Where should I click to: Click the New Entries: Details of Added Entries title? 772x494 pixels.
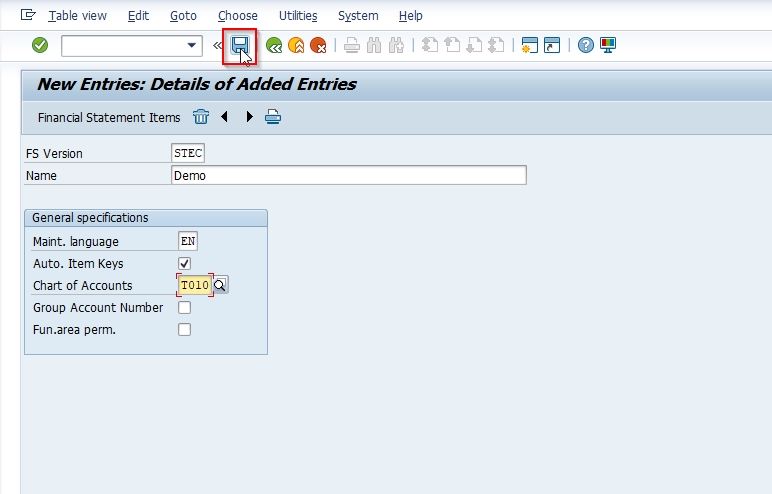(197, 84)
